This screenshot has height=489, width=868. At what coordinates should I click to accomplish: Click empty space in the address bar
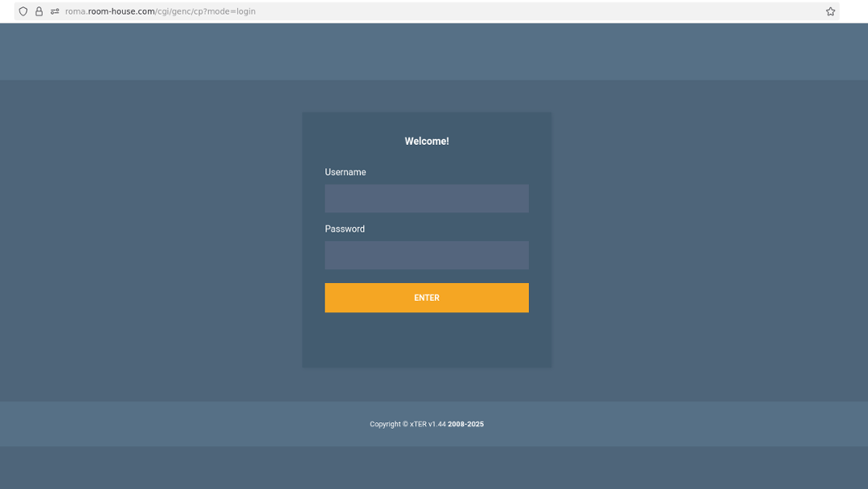coord(522,11)
